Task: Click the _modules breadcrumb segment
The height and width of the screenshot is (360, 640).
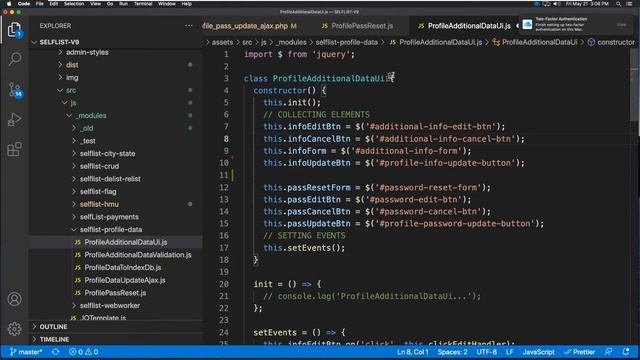Action: (291, 42)
